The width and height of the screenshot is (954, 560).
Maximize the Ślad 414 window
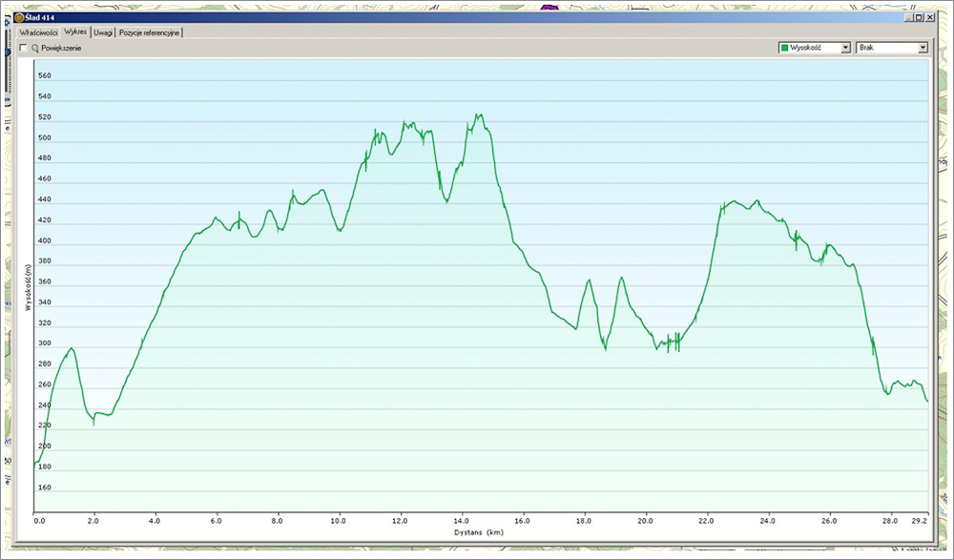click(x=919, y=18)
